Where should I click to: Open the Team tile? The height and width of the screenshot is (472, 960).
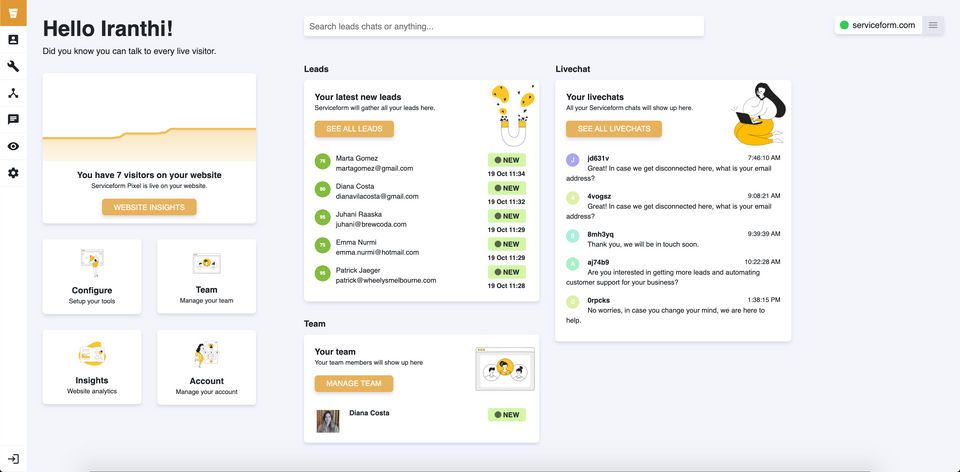pyautogui.click(x=206, y=275)
